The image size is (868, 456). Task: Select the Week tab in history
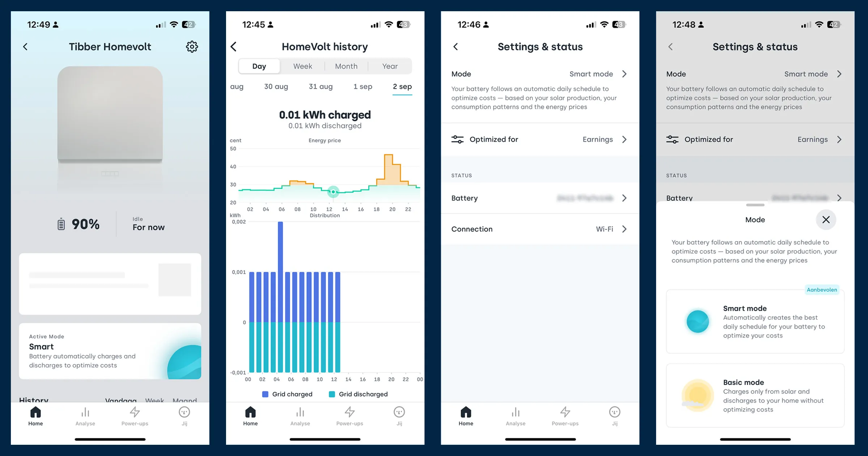(x=302, y=66)
